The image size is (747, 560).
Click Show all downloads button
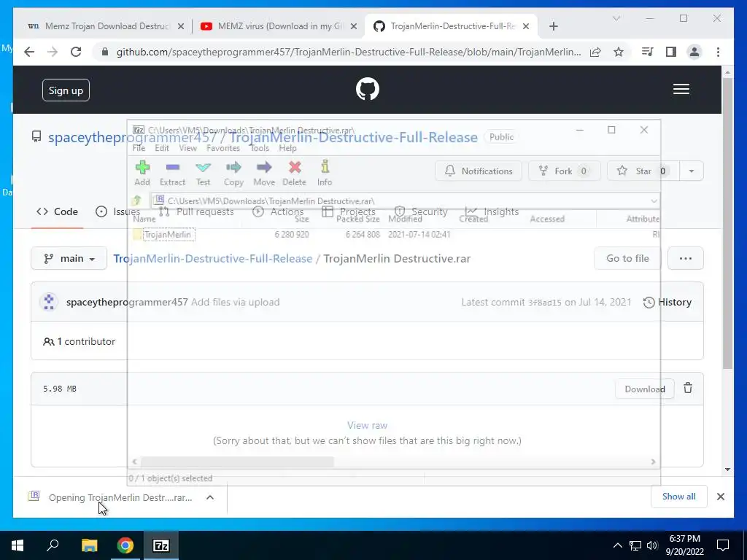(678, 497)
